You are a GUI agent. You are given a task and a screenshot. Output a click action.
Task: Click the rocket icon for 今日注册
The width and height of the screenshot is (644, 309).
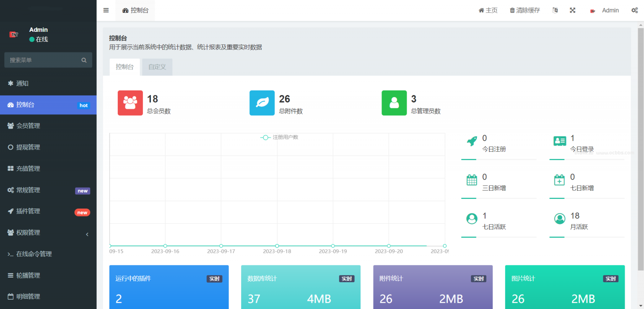pyautogui.click(x=472, y=141)
